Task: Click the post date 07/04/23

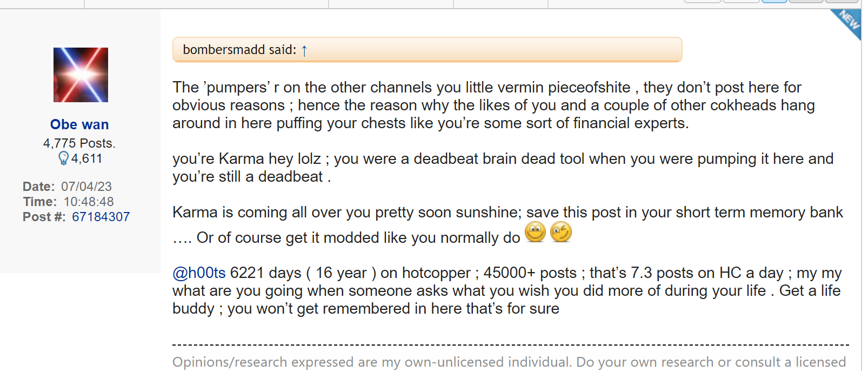Action: pos(86,187)
